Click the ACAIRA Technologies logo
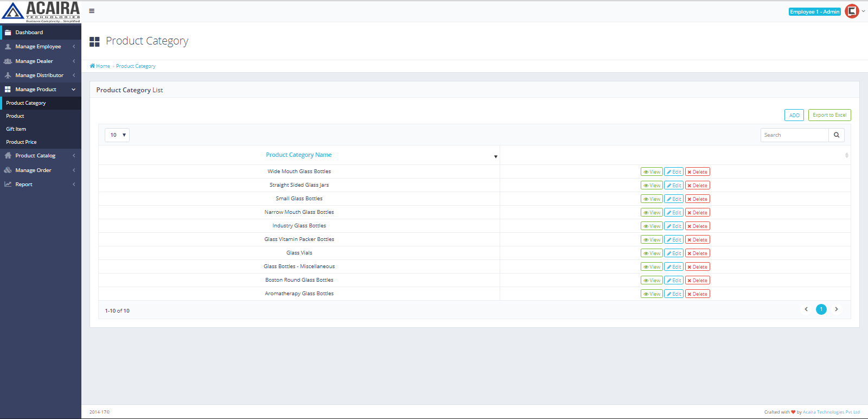Image resolution: width=868 pixels, height=419 pixels. point(41,11)
